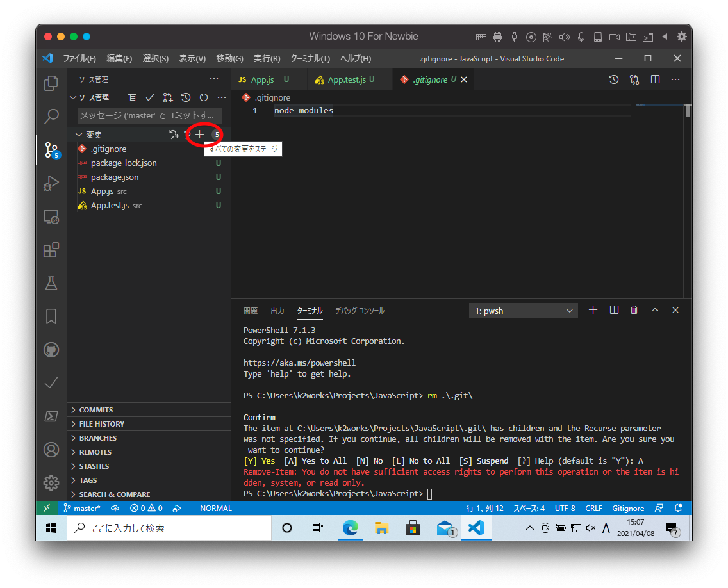This screenshot has height=588, width=728.
Task: Switch to the App.test.js editor tab
Action: click(349, 80)
